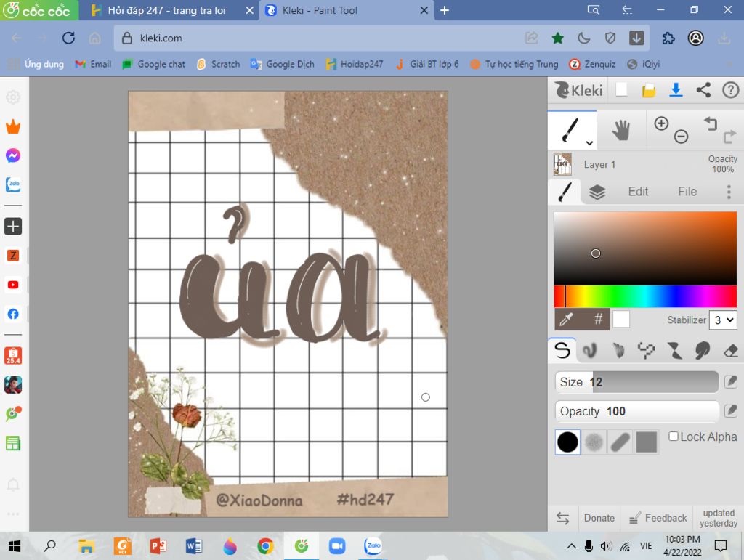Open YouTube in the Cốc Cốc sidebar
Screen dimensions: 744x560
click(13, 285)
